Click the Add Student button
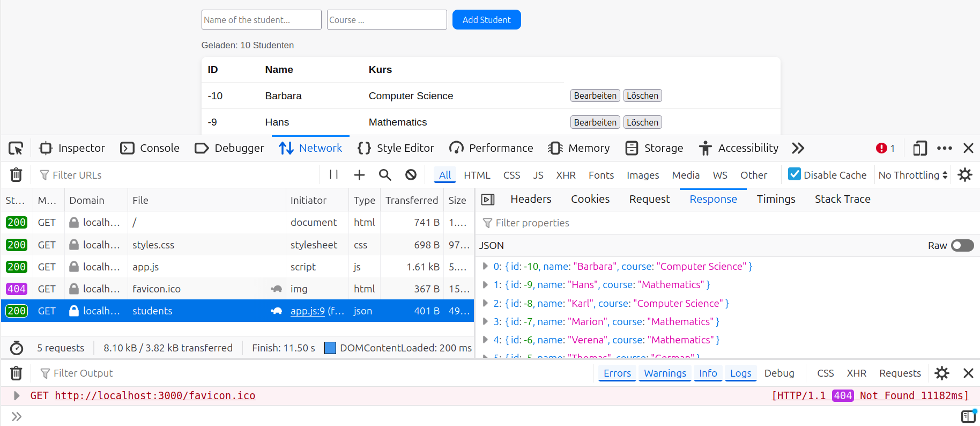 pyautogui.click(x=486, y=20)
